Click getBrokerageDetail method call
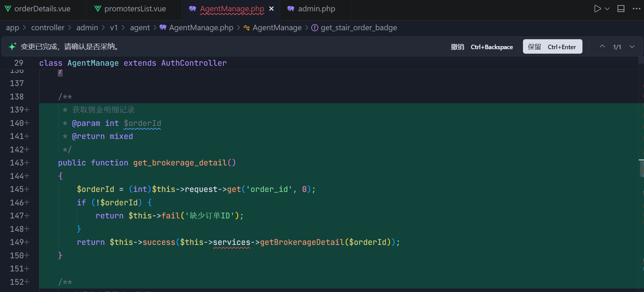The height and width of the screenshot is (292, 644). coord(302,242)
